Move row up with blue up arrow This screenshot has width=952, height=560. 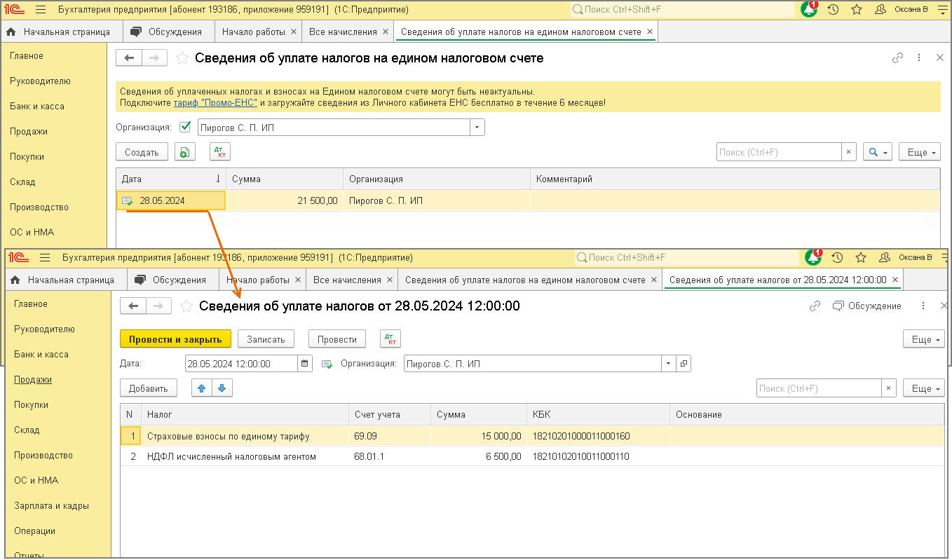(201, 388)
